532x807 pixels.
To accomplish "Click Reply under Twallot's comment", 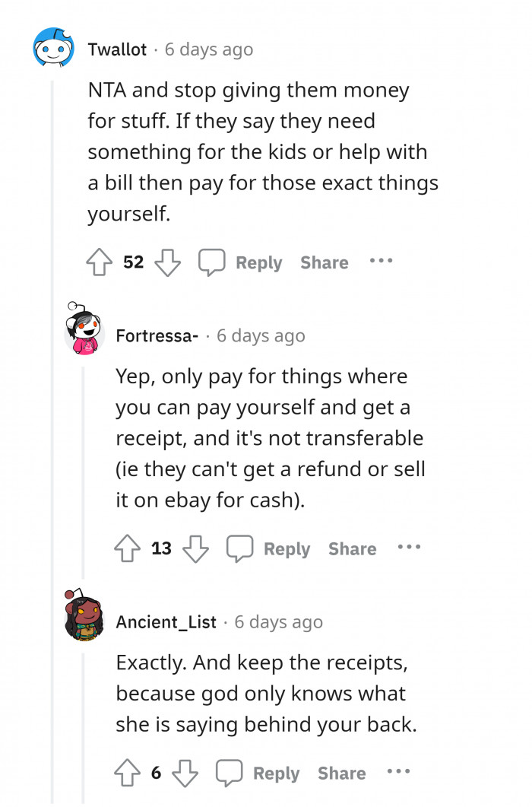I will point(258,262).
